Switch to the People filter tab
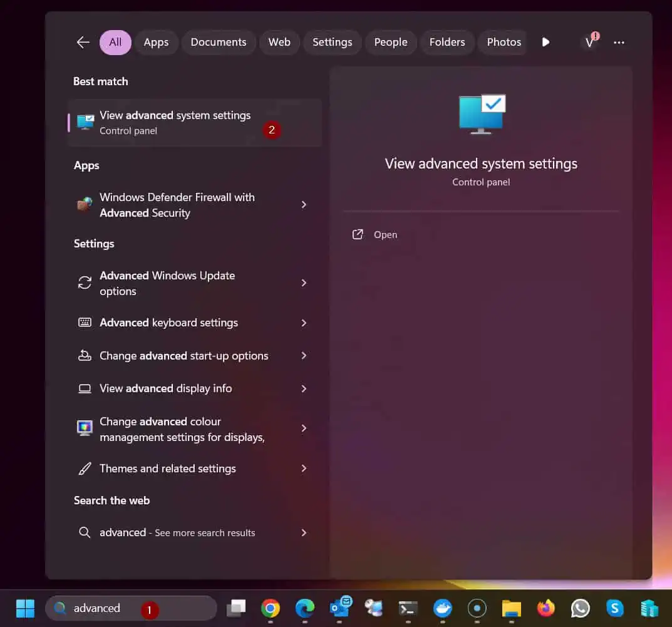Viewport: 672px width, 627px height. pyautogui.click(x=390, y=42)
